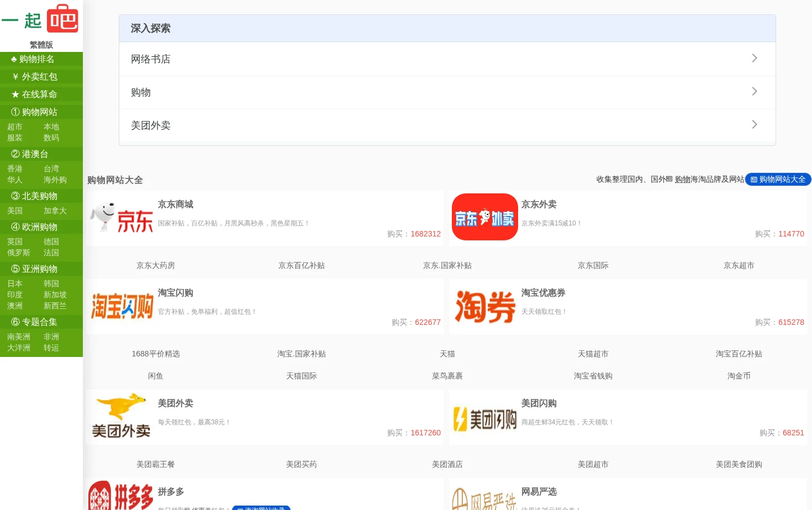Open 京东外卖 title link
812x510 pixels.
point(539,204)
